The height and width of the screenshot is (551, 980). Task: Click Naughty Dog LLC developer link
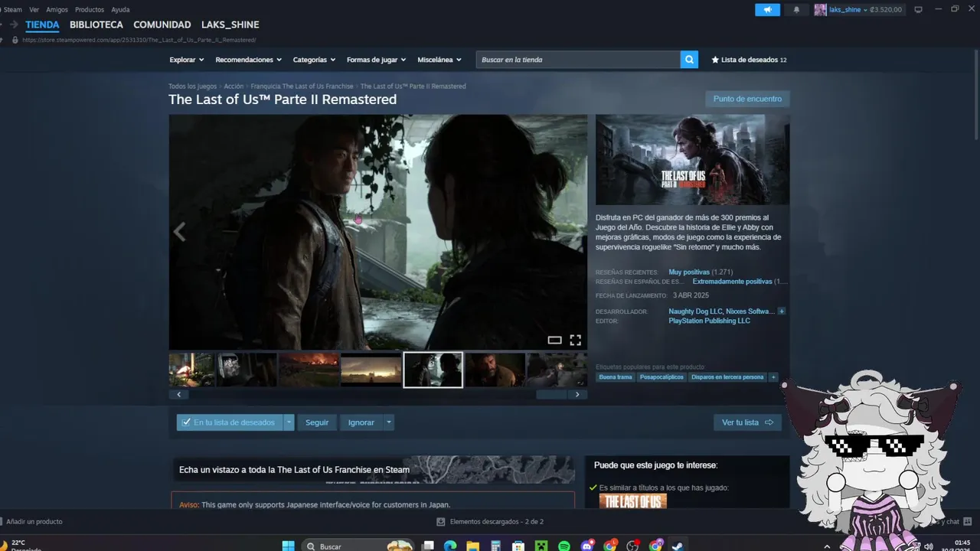click(x=695, y=311)
